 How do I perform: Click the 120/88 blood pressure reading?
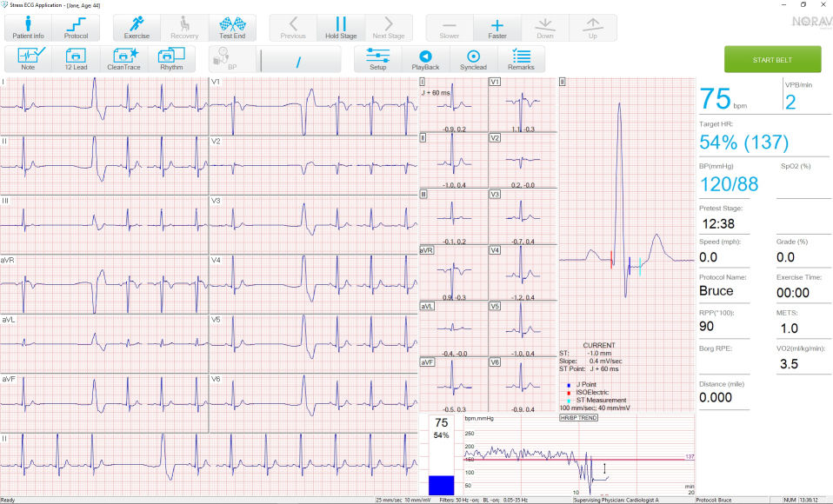[x=729, y=183]
